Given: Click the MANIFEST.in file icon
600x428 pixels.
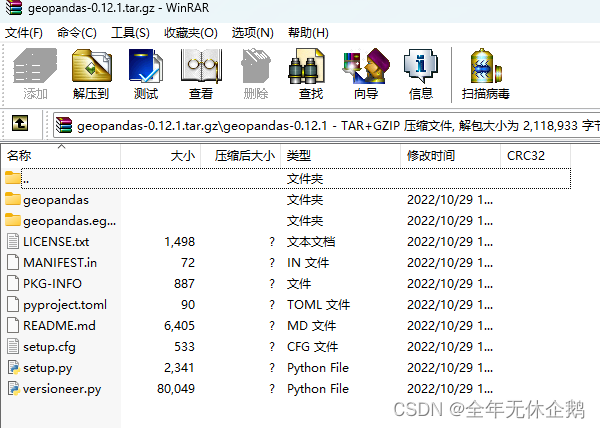Looking at the screenshot, I should [13, 262].
